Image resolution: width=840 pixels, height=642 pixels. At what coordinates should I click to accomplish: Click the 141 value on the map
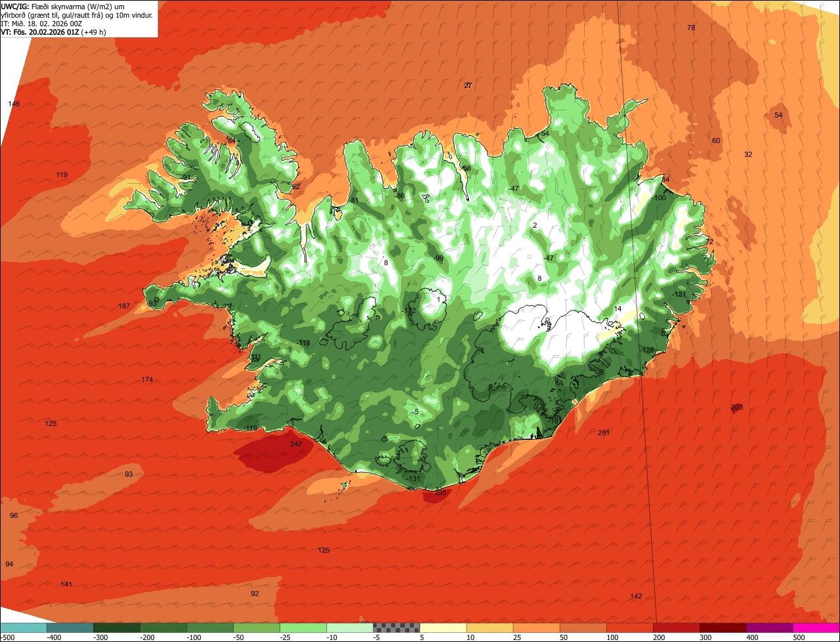[x=66, y=584]
